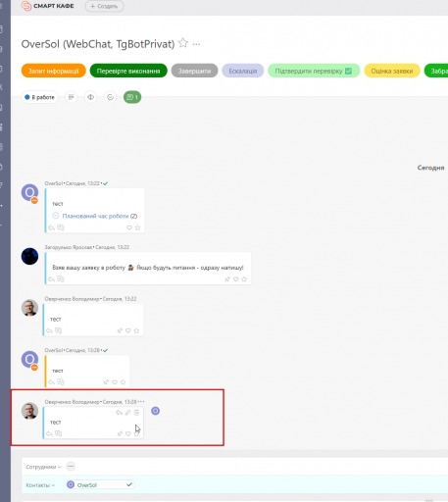The width and height of the screenshot is (448, 502).
Task: Open Загорулько Ярослав's dark avatar
Action: [29, 256]
